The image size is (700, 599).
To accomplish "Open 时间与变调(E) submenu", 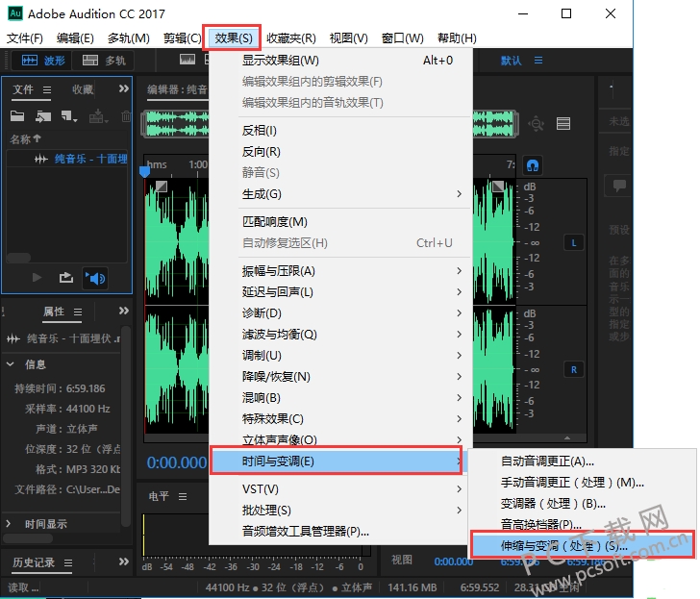I will (337, 462).
